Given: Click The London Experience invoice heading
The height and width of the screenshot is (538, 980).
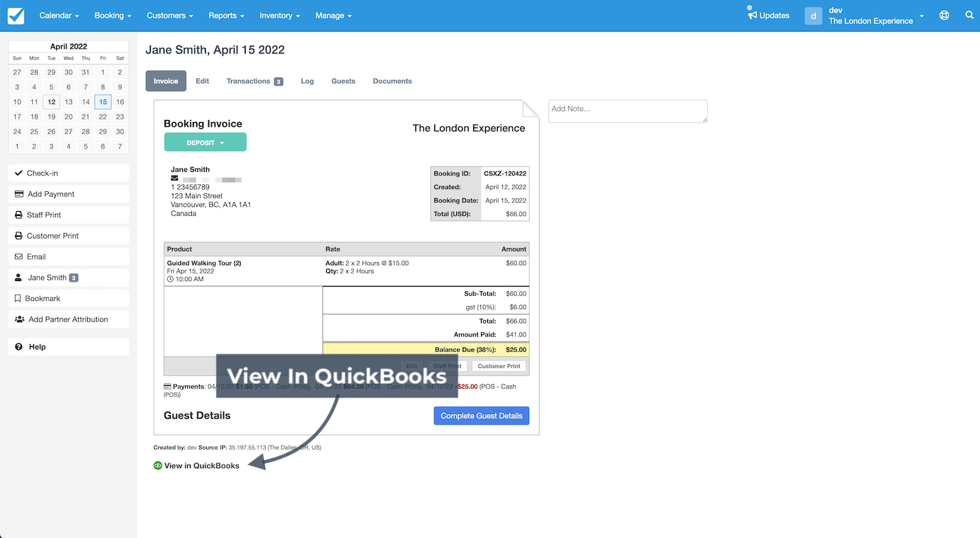Looking at the screenshot, I should (469, 128).
